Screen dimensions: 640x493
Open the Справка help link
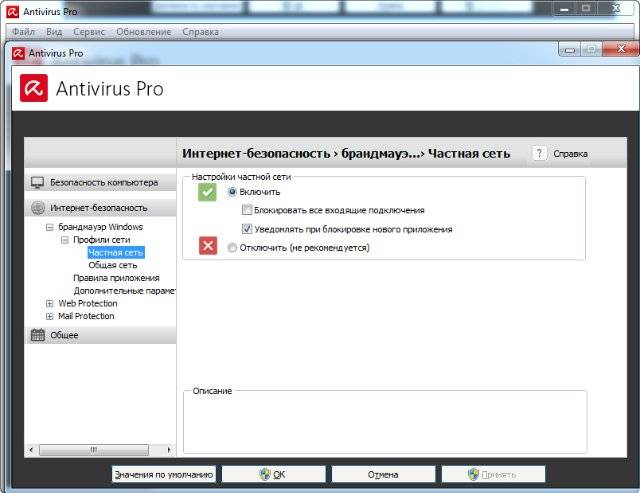click(x=570, y=154)
